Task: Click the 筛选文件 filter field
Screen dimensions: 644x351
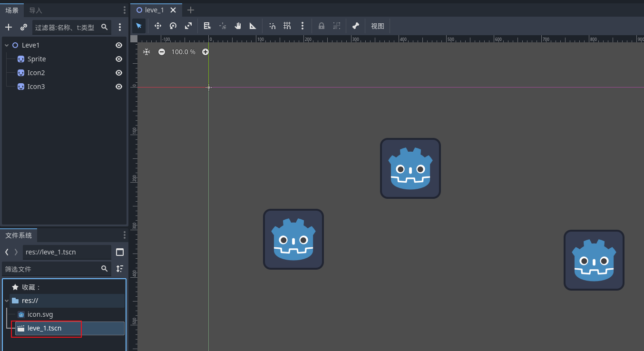Action: (57, 269)
